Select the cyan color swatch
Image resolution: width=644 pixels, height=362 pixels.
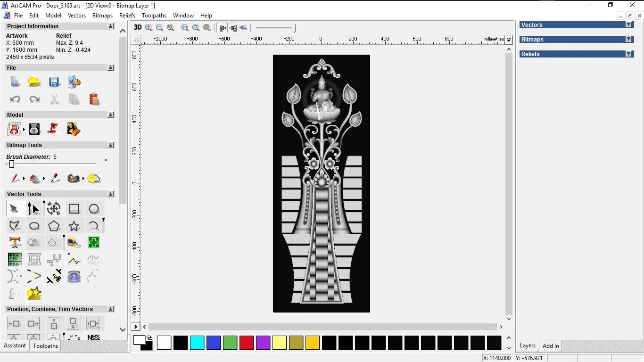point(197,343)
